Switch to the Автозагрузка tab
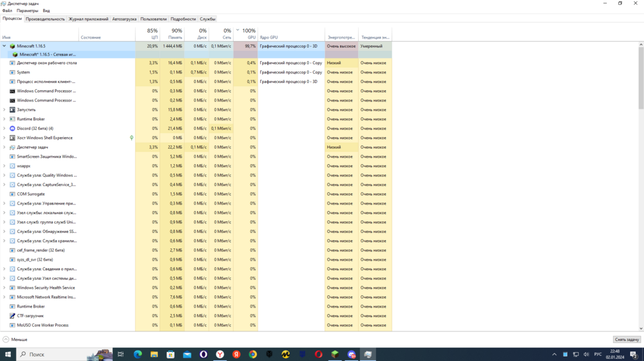Viewport: 644px width, 361px height. 124,19
